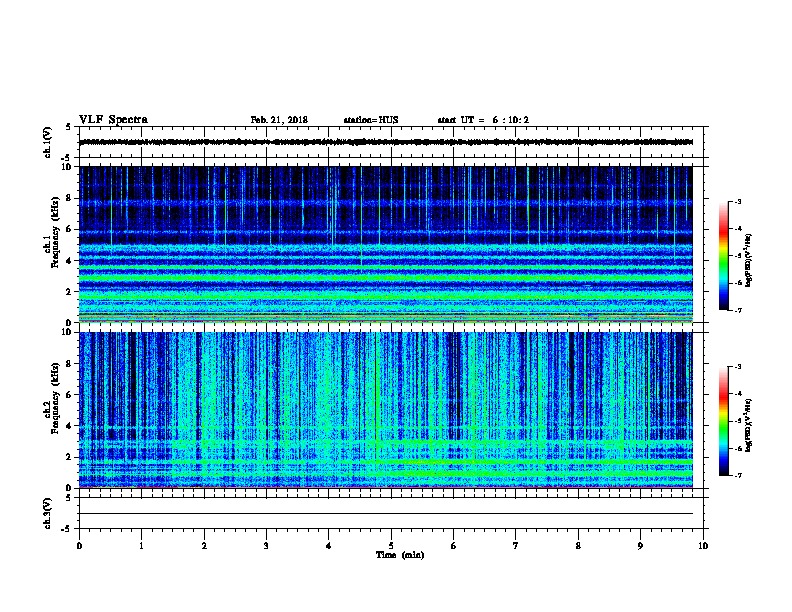The height and width of the screenshot is (612, 792).
Task: Click the ch.1 color scale bar
Action: tap(724, 256)
